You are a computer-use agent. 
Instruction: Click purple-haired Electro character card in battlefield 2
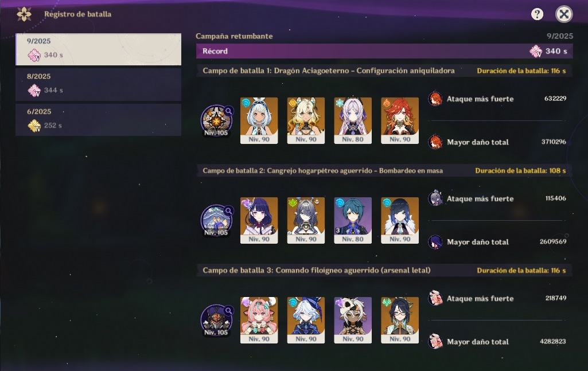click(x=259, y=220)
